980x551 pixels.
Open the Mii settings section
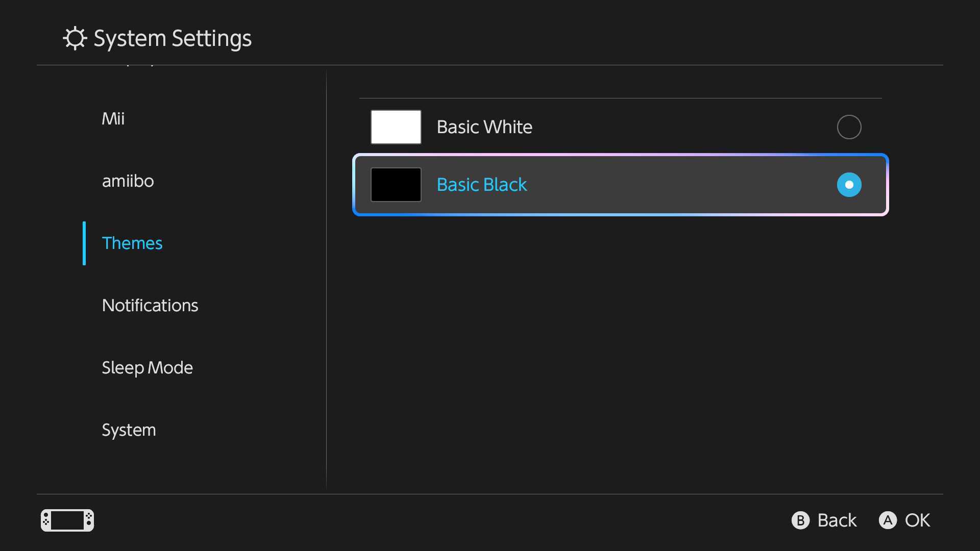pyautogui.click(x=113, y=119)
